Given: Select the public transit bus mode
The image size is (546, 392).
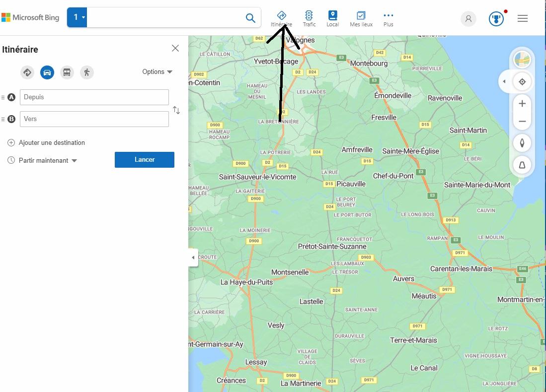Looking at the screenshot, I should coord(67,72).
